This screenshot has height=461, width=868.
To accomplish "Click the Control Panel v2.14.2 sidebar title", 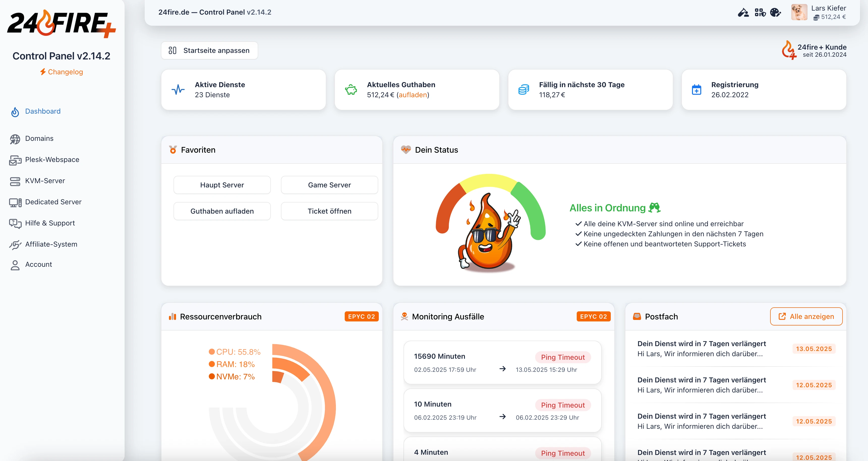I will coord(61,56).
